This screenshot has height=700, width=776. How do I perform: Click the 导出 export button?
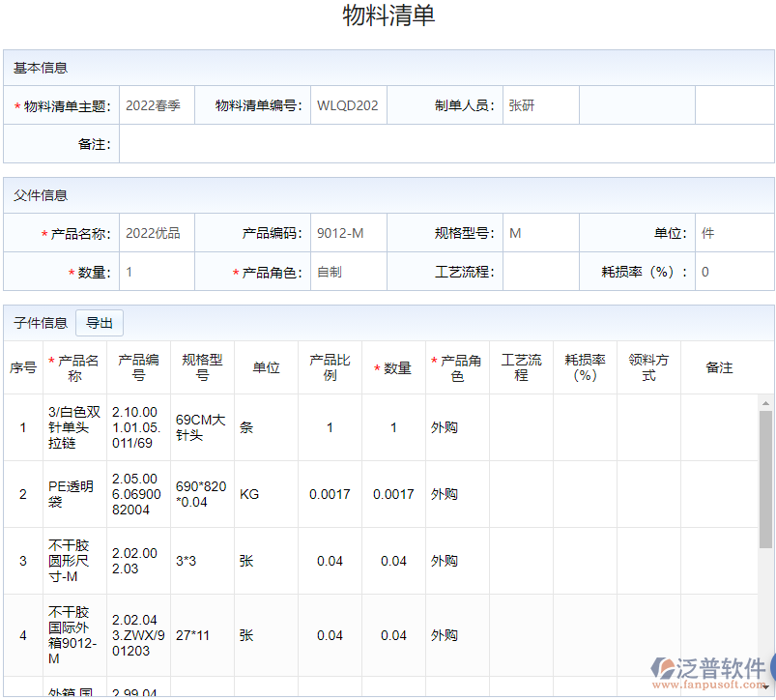tap(100, 322)
